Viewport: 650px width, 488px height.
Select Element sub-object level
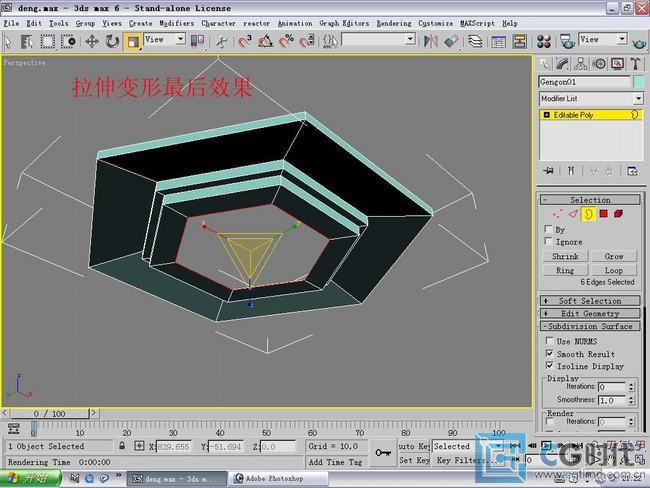pos(618,214)
